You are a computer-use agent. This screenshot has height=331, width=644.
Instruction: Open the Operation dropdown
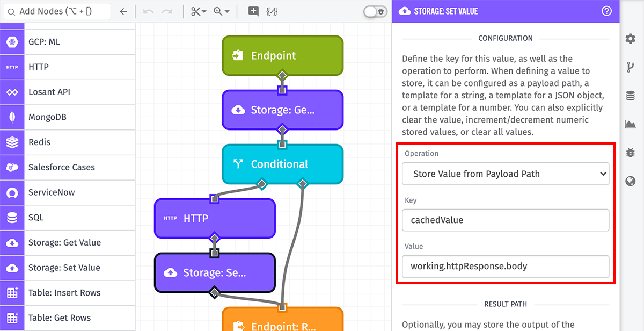point(506,174)
